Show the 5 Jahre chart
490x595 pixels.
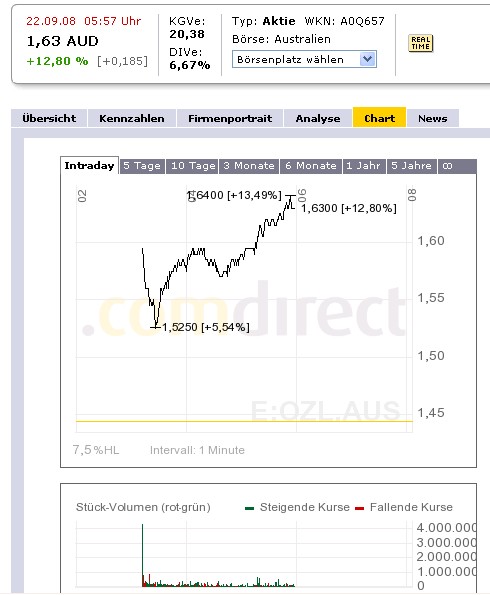coord(412,166)
